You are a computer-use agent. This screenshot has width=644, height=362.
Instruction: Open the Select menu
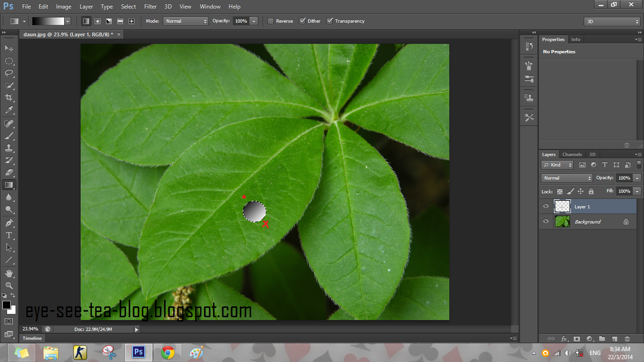click(x=128, y=7)
